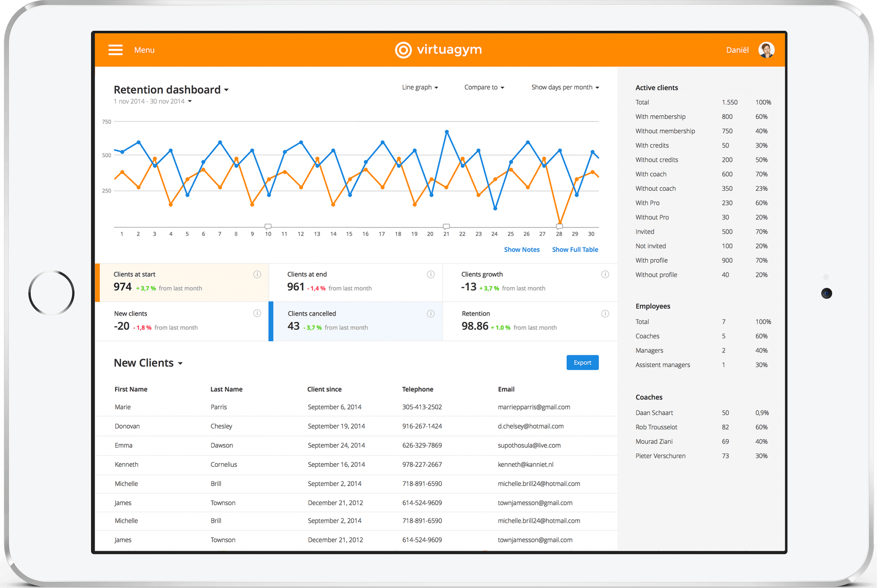This screenshot has width=877, height=588.
Task: Open the Daniël account menu
Action: pos(737,50)
